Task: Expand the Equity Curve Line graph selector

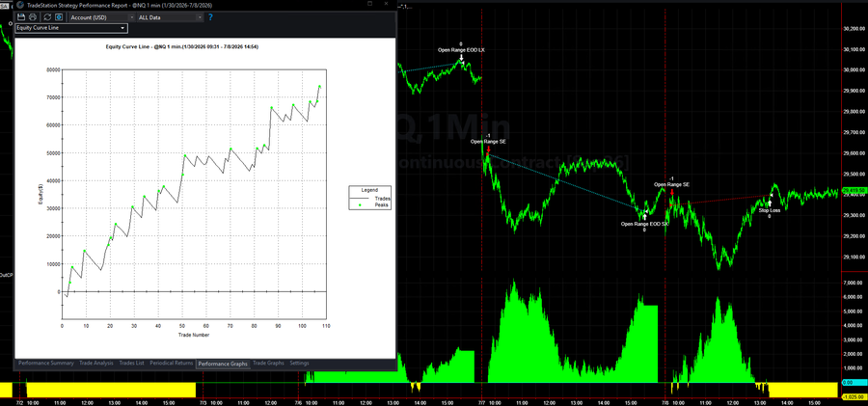Action: pyautogui.click(x=71, y=28)
